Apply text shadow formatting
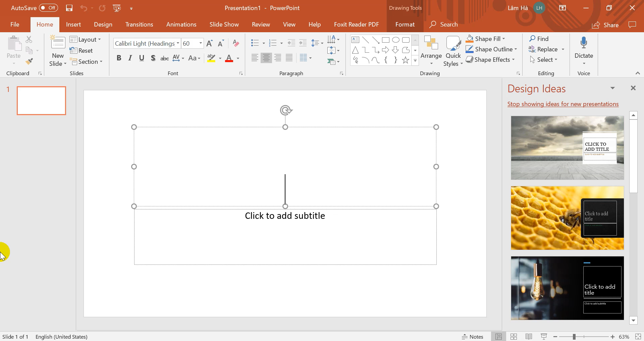This screenshot has width=644, height=341. 153,58
